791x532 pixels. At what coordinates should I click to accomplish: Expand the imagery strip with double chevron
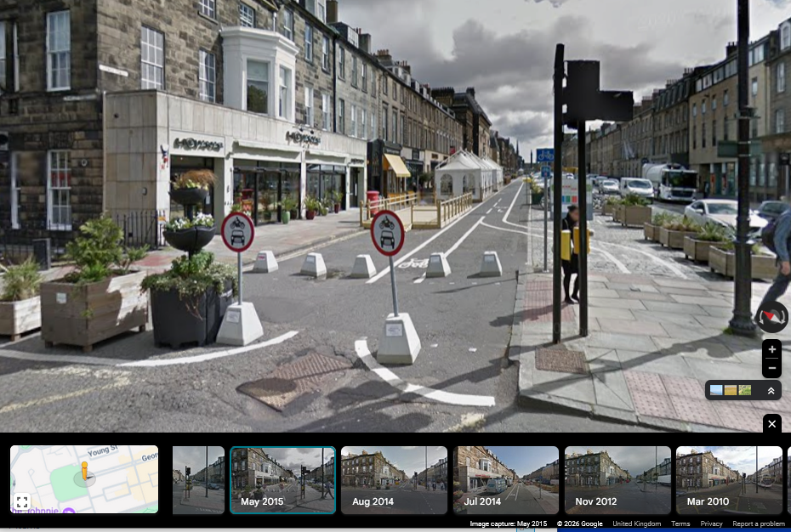(771, 390)
